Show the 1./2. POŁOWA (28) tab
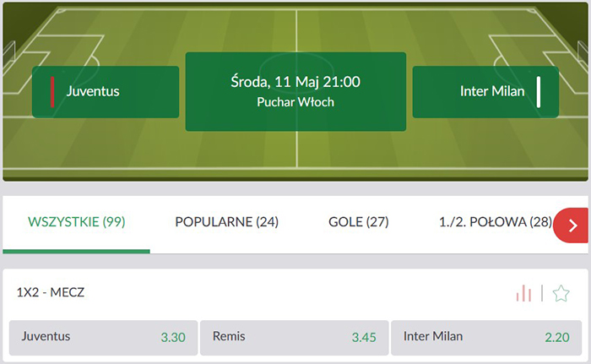 495,223
